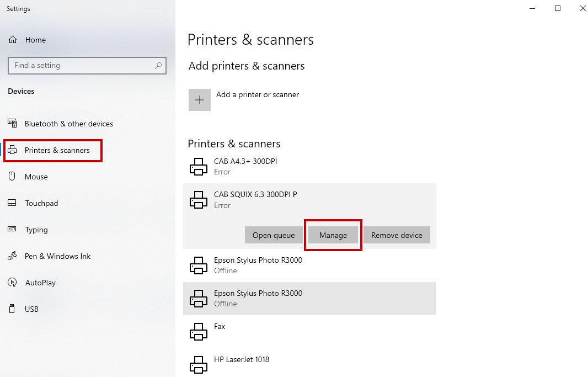Click the USB icon in sidebar
The height and width of the screenshot is (377, 588).
pyautogui.click(x=12, y=309)
